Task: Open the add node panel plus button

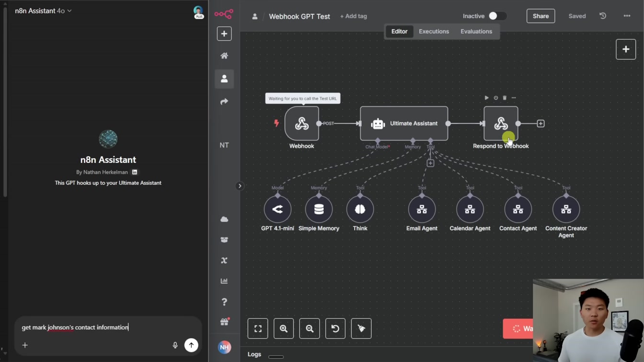Action: tap(626, 49)
